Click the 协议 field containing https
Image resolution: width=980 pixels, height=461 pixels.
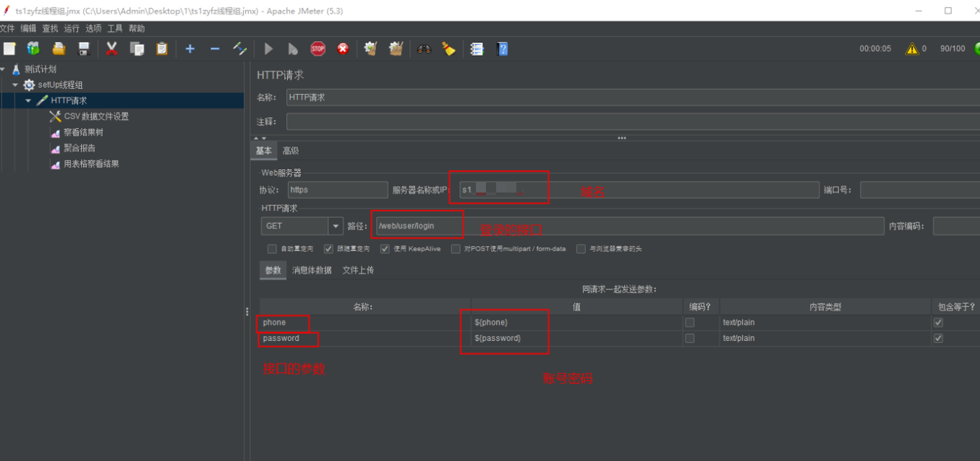[x=338, y=190]
